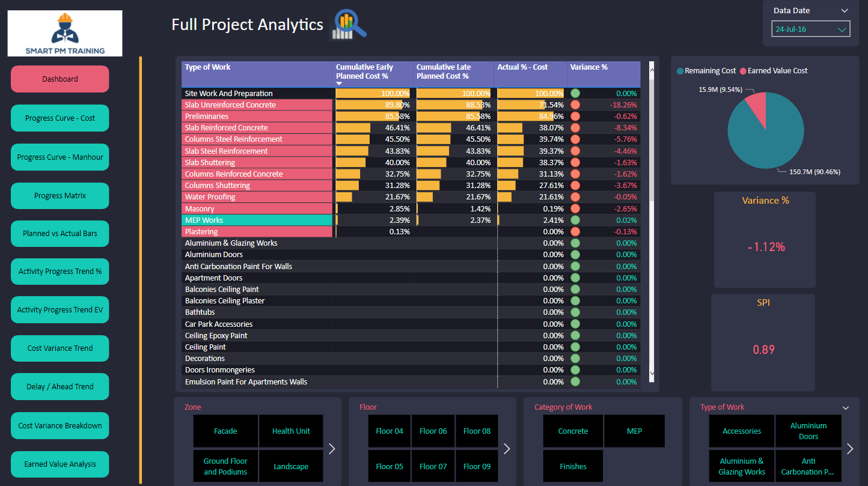
Task: Open the Data Date dropdown
Action: (846, 10)
